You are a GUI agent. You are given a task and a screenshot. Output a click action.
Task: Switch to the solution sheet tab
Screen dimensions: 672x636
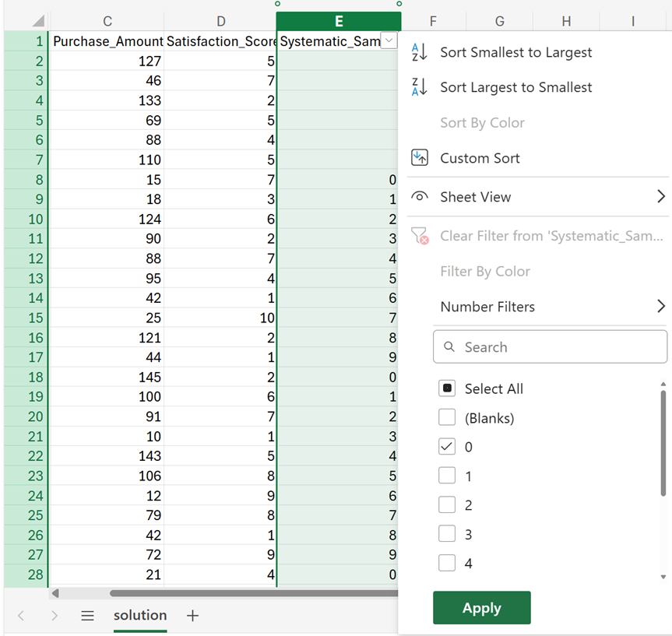(140, 616)
